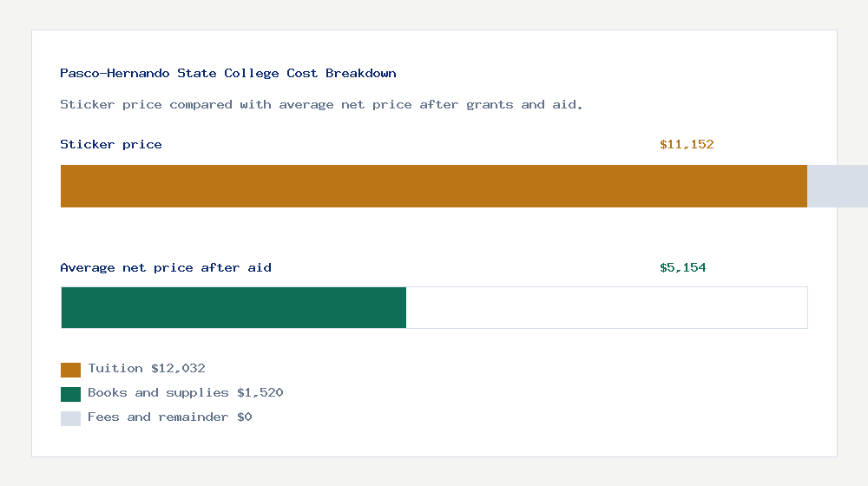Image resolution: width=868 pixels, height=486 pixels.
Task: Click the gray Fees and remainder swatch
Action: [x=70, y=418]
